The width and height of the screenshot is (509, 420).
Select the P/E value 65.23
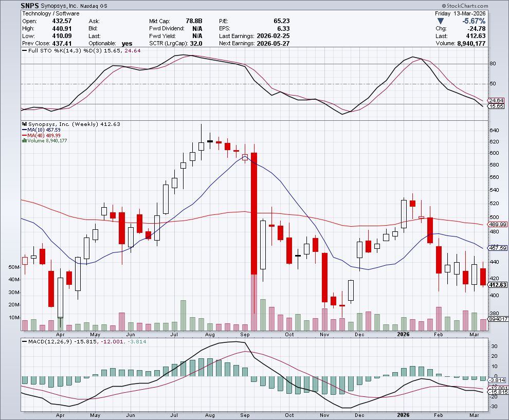click(281, 21)
